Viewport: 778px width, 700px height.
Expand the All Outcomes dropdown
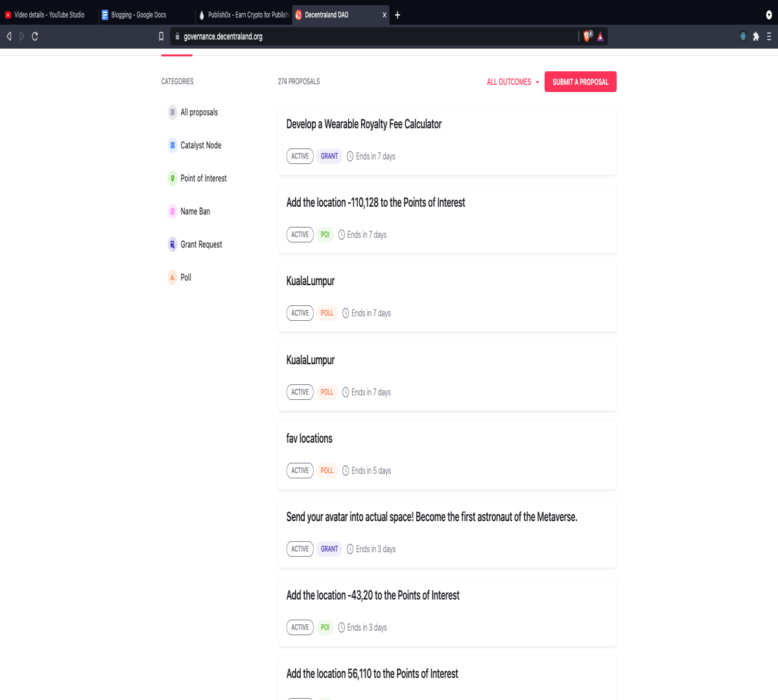513,82
